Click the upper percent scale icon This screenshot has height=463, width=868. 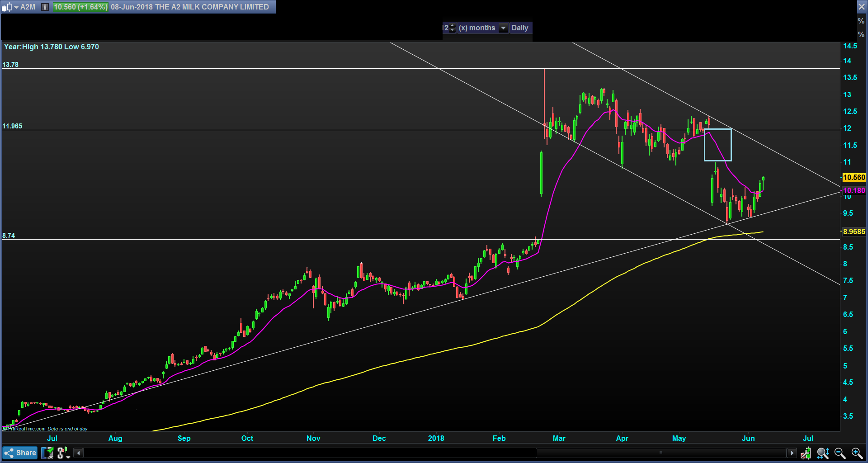861,21
